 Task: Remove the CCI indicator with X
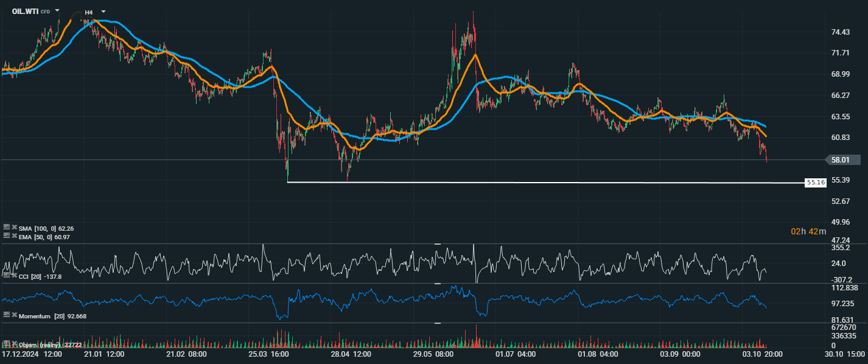[x=14, y=276]
